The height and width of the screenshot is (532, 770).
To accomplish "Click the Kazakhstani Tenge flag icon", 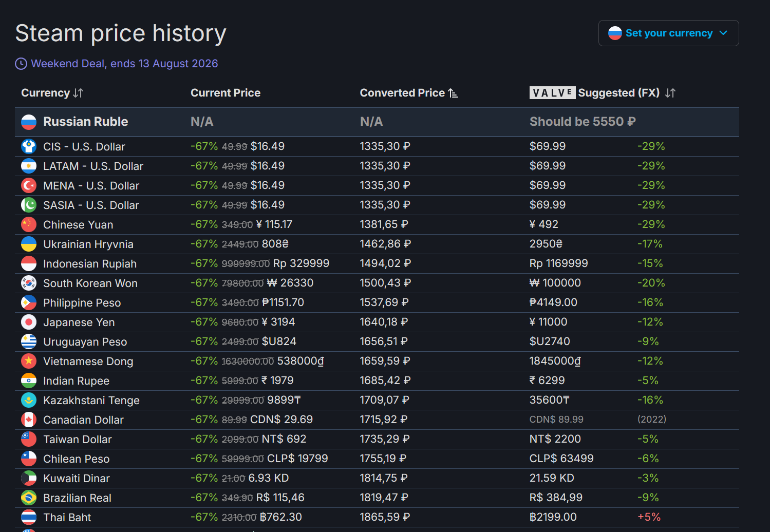I will (x=29, y=400).
